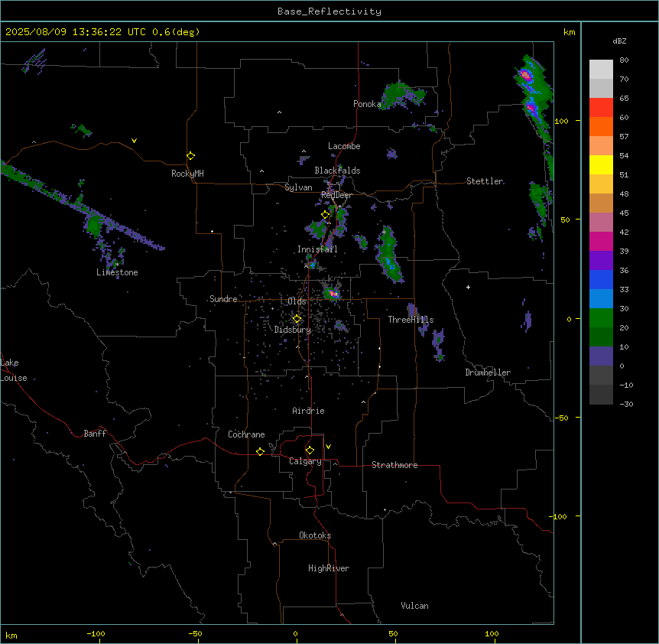Select the Olds label
This screenshot has width=659, height=644.
(x=297, y=301)
